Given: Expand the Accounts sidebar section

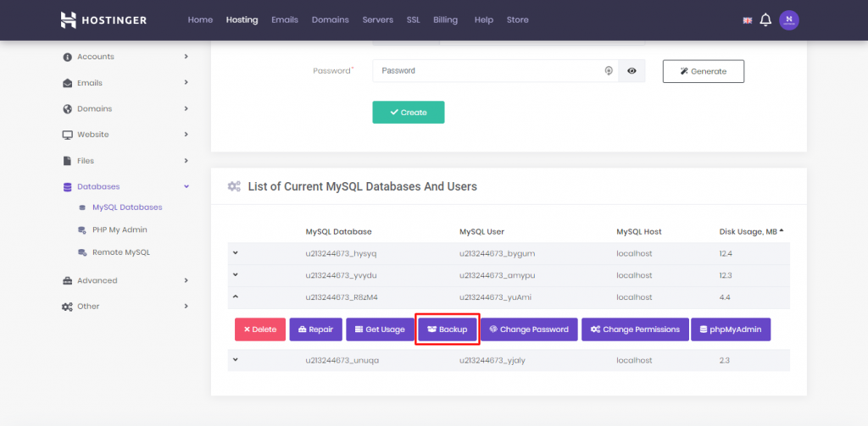Looking at the screenshot, I should coord(186,57).
